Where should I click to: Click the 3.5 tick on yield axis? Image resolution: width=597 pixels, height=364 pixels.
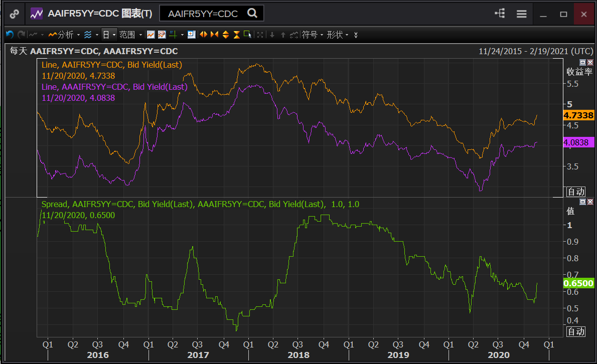(572, 166)
